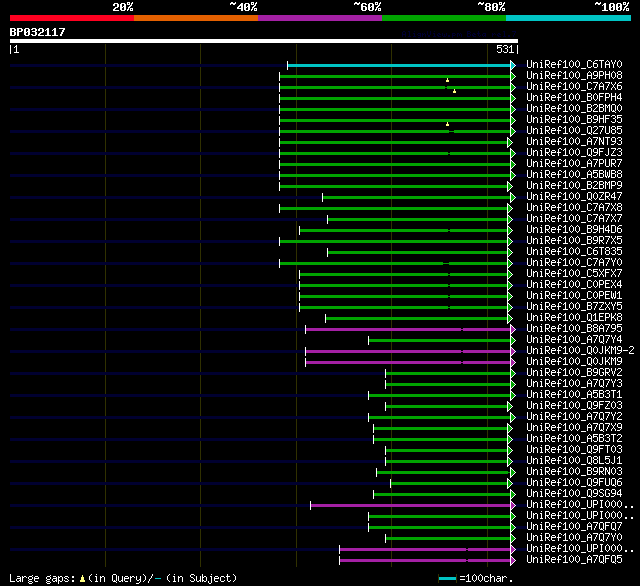Click the white query sequence ruler bar

(264, 41)
